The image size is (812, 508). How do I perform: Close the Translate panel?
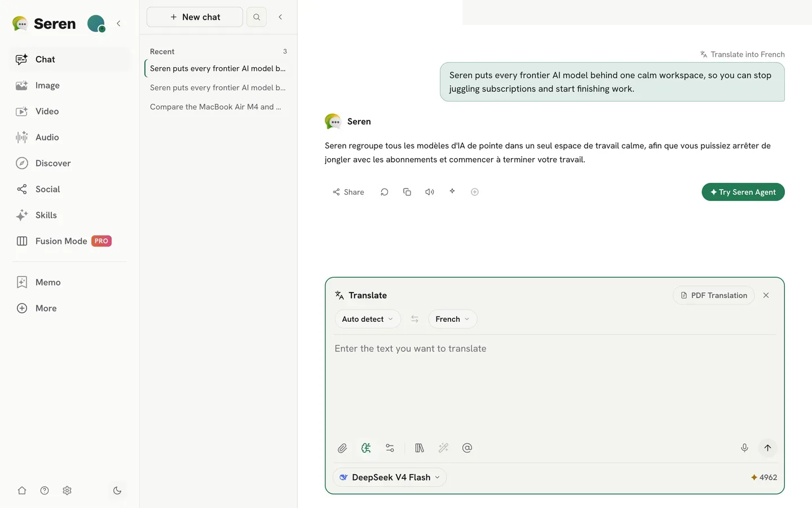(x=766, y=295)
